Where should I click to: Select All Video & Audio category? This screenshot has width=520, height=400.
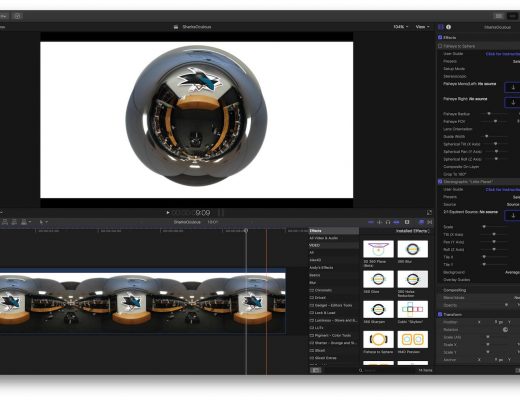tap(324, 238)
